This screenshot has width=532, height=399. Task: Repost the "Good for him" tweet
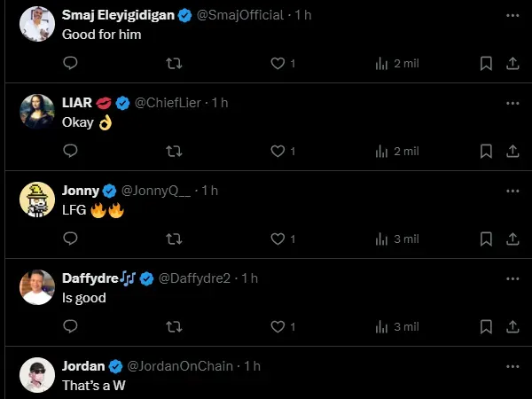click(x=175, y=63)
